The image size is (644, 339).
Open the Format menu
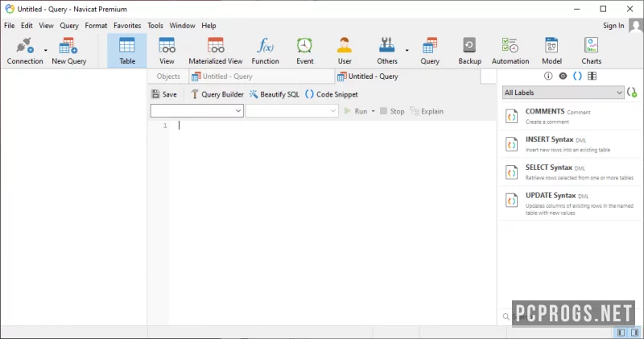96,26
